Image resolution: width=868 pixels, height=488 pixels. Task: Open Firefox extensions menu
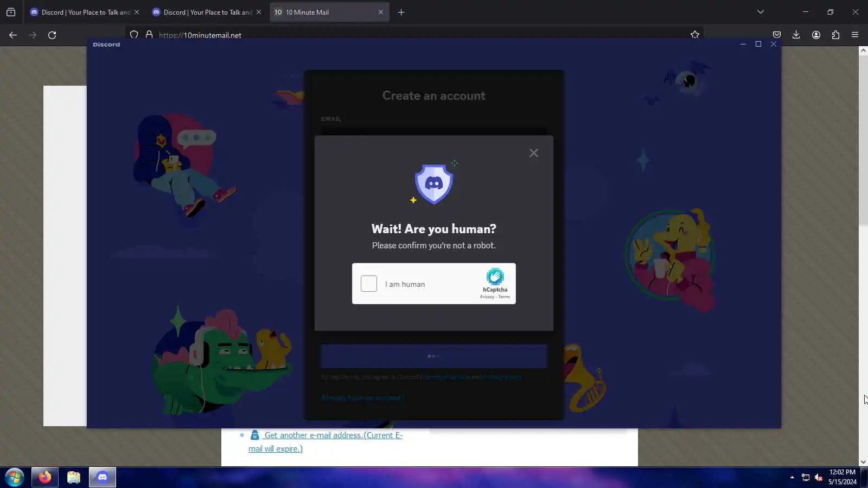click(835, 35)
